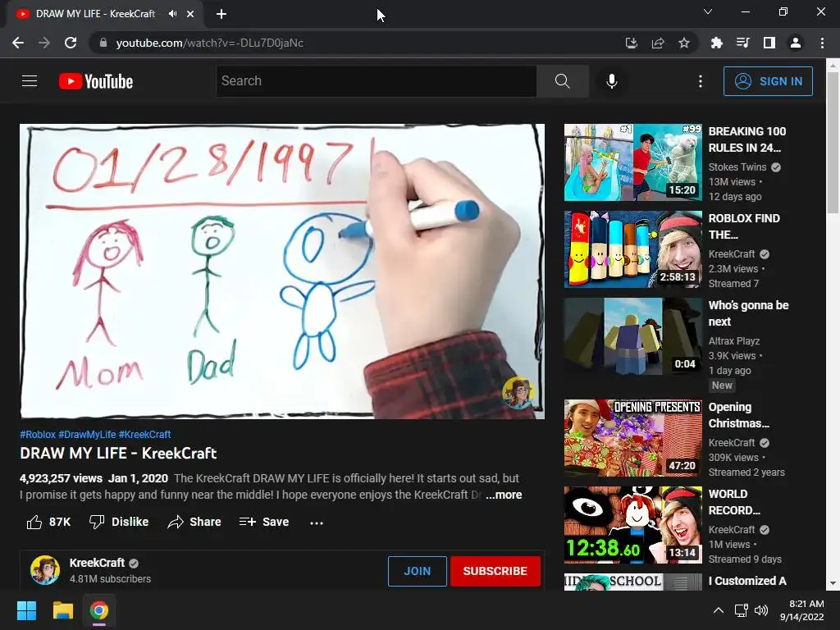840x630 pixels.
Task: Open more actions ellipsis under video
Action: point(317,523)
